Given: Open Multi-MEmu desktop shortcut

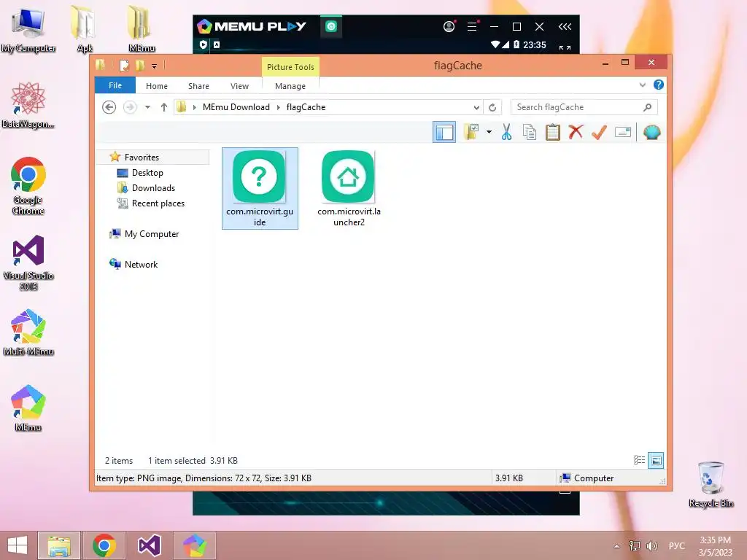Looking at the screenshot, I should pyautogui.click(x=28, y=332).
